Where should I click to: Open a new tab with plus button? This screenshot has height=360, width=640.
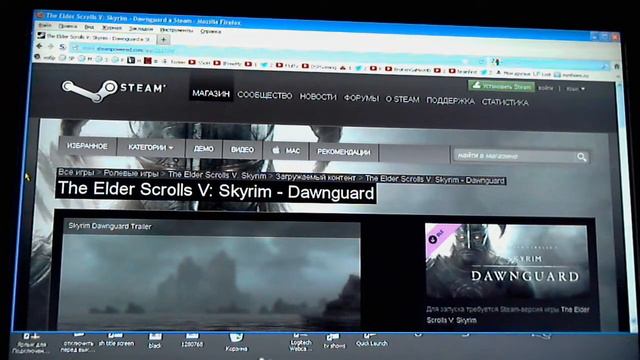point(163,40)
